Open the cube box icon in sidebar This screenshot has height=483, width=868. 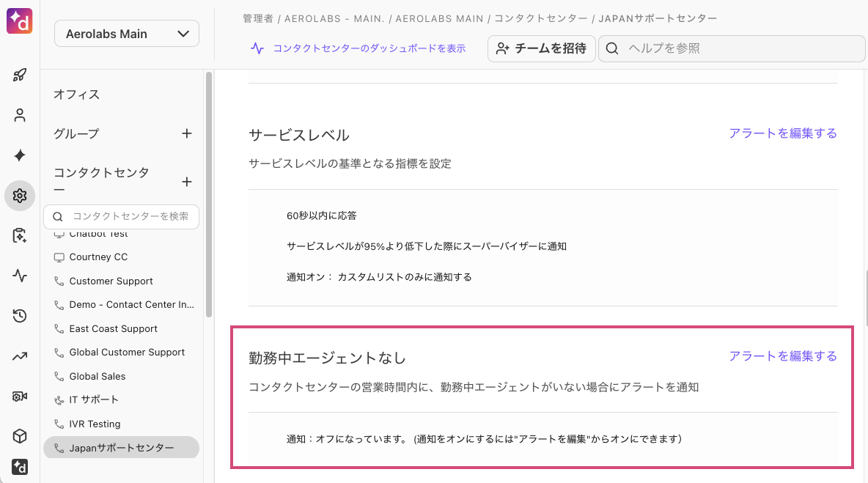tap(20, 436)
